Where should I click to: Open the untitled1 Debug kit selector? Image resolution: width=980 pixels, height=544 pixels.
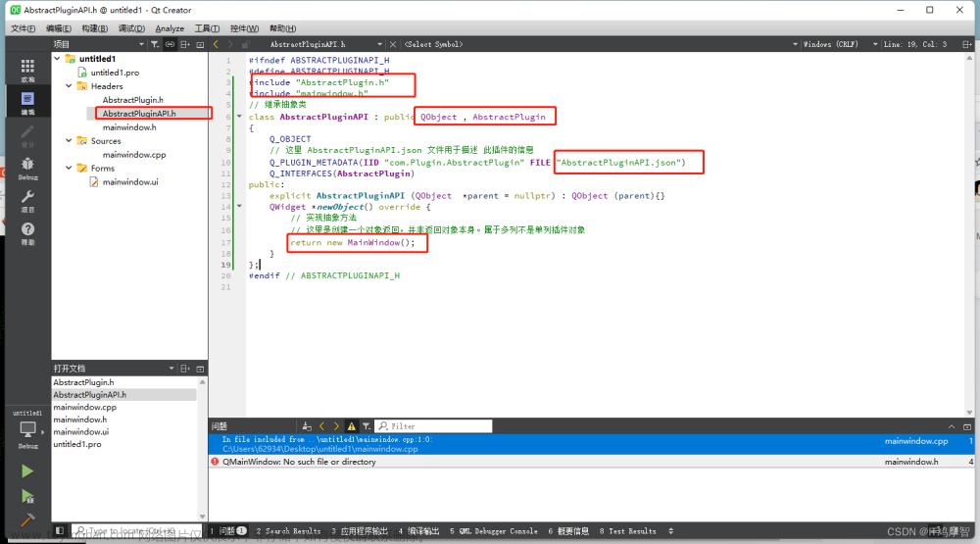[x=27, y=430]
